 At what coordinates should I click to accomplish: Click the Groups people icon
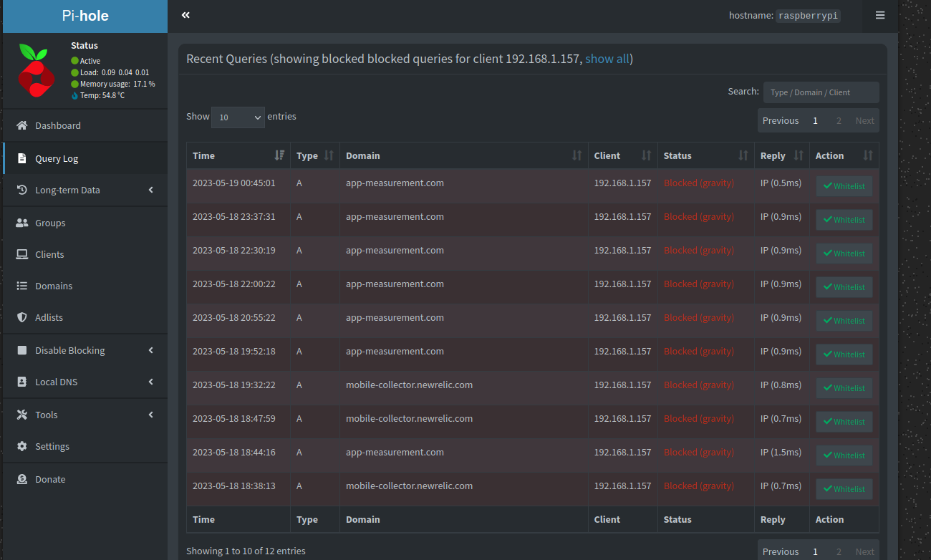[x=21, y=223]
